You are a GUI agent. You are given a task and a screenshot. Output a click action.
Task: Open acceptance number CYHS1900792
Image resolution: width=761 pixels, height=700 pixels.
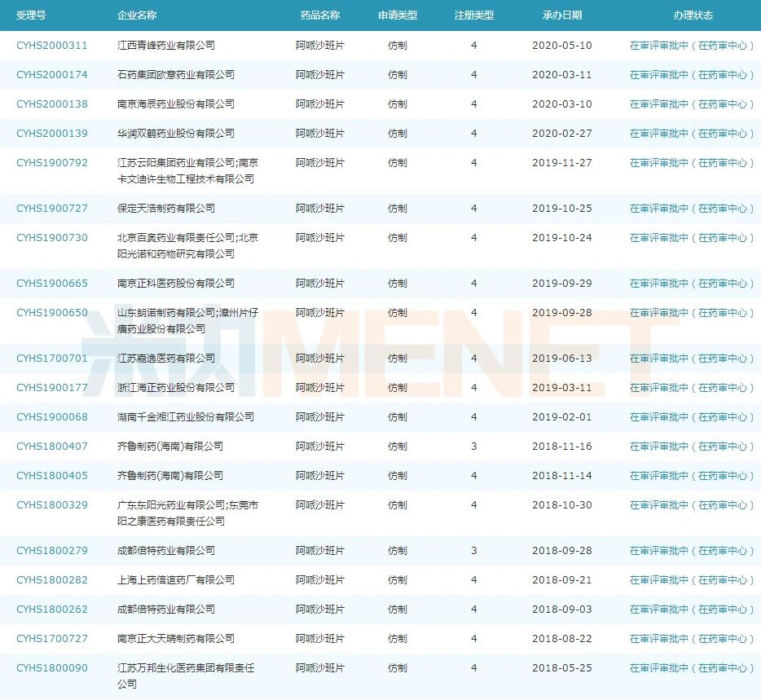pos(52,163)
